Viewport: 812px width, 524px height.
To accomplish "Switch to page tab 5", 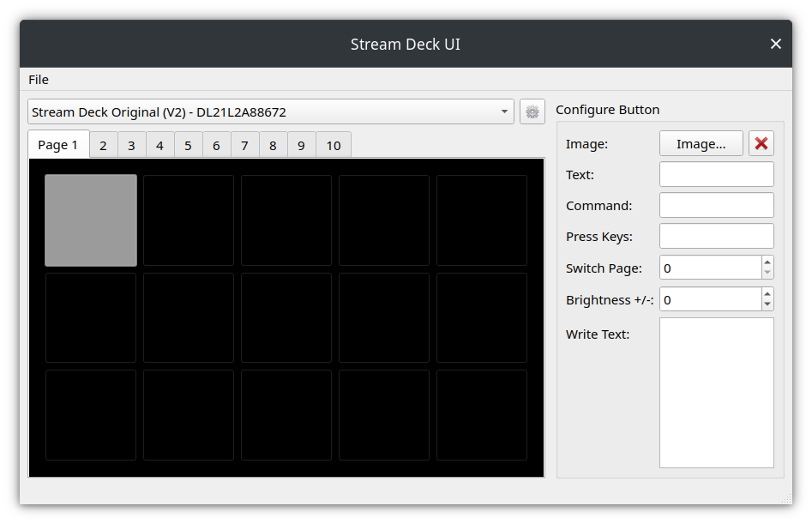I will pos(188,146).
